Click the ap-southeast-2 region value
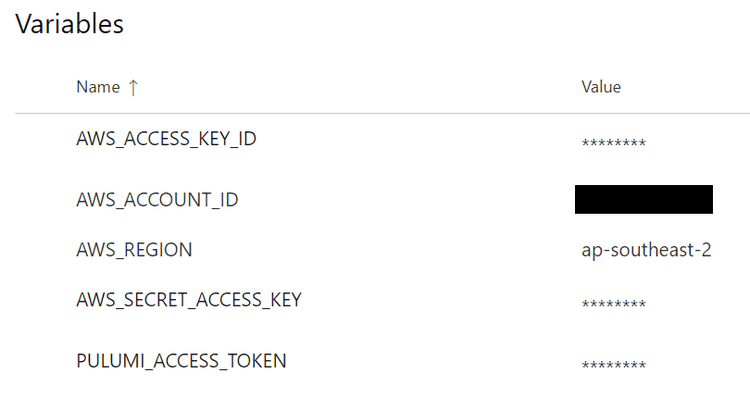The height and width of the screenshot is (397, 750). point(646,250)
